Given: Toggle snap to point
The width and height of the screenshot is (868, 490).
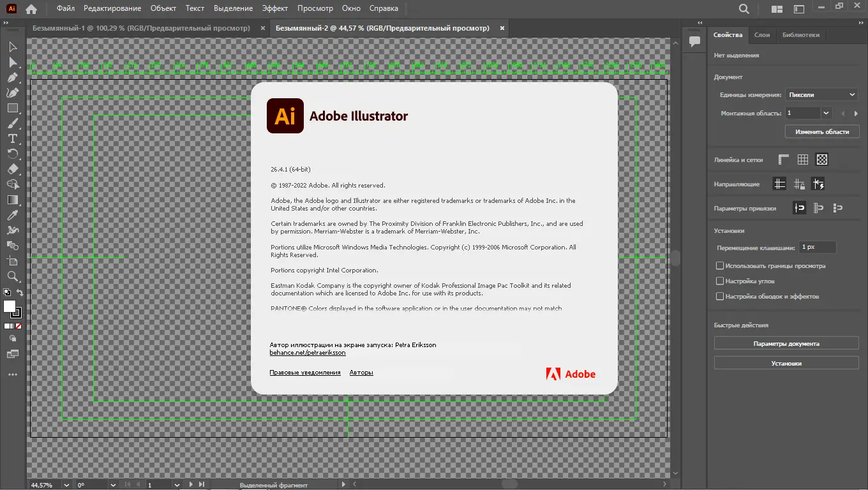Looking at the screenshot, I should 799,208.
